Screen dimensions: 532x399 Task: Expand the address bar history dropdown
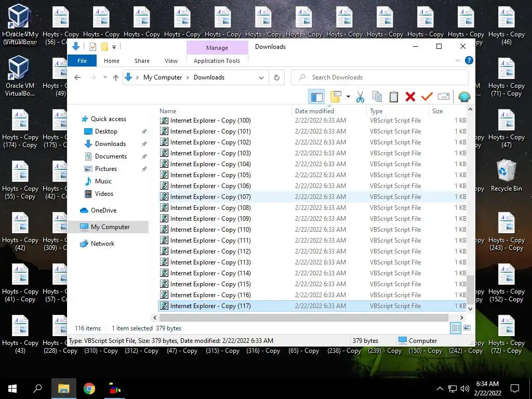coord(261,78)
